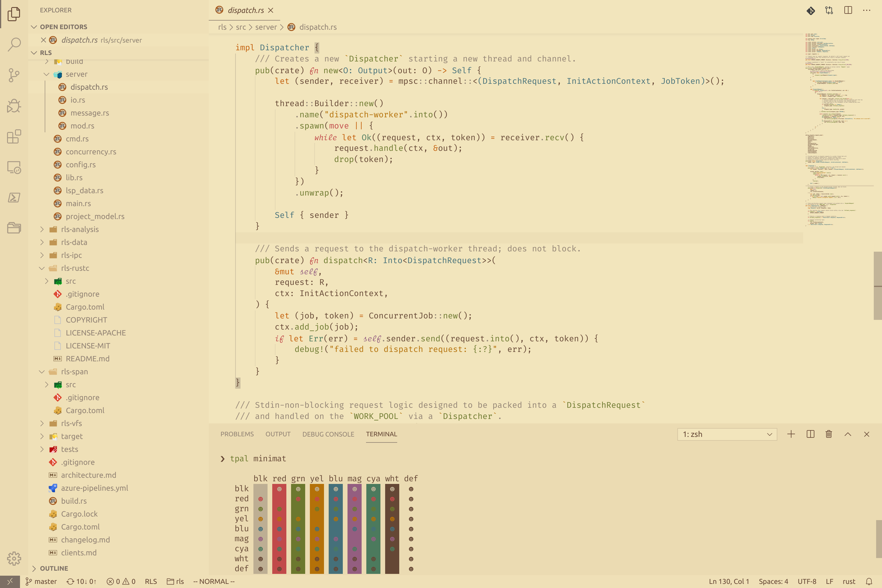The height and width of the screenshot is (588, 882).
Task: Split the terminal pane
Action: click(810, 434)
